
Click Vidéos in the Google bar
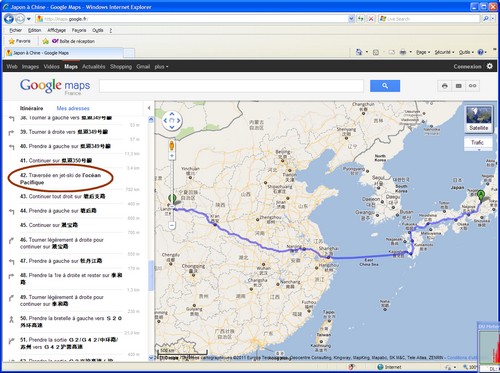[51, 67]
